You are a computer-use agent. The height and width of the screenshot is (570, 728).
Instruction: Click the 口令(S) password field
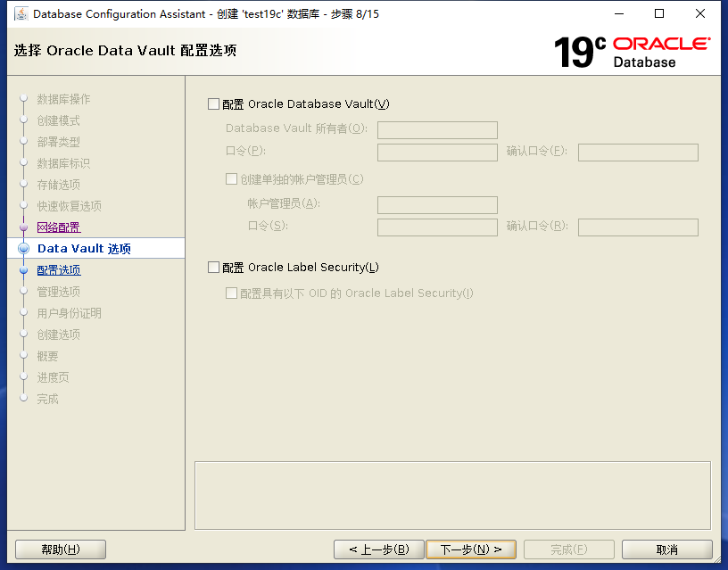click(437, 227)
